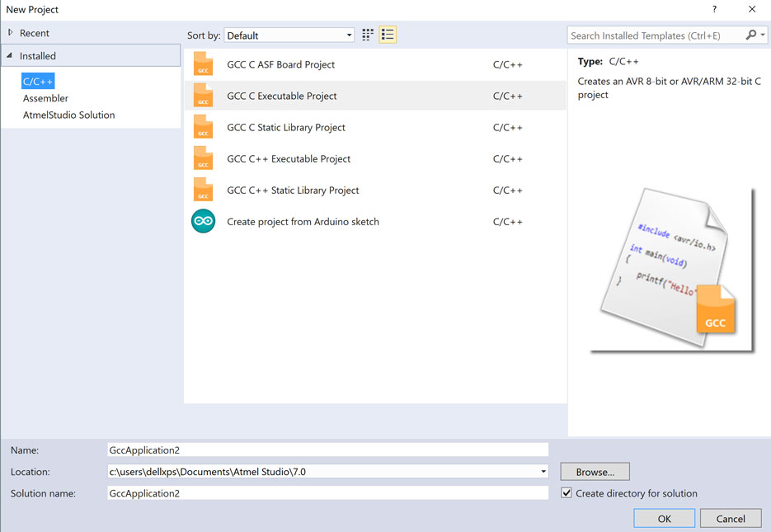
Task: Uncheck Create directory for solution
Action: tap(566, 493)
